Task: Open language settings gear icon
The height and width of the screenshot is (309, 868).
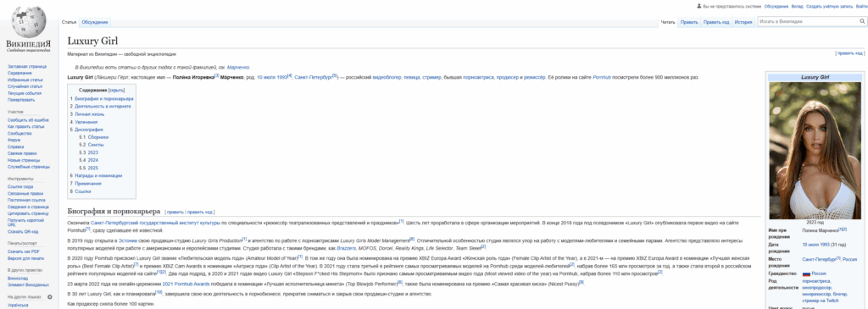Action: [x=50, y=297]
